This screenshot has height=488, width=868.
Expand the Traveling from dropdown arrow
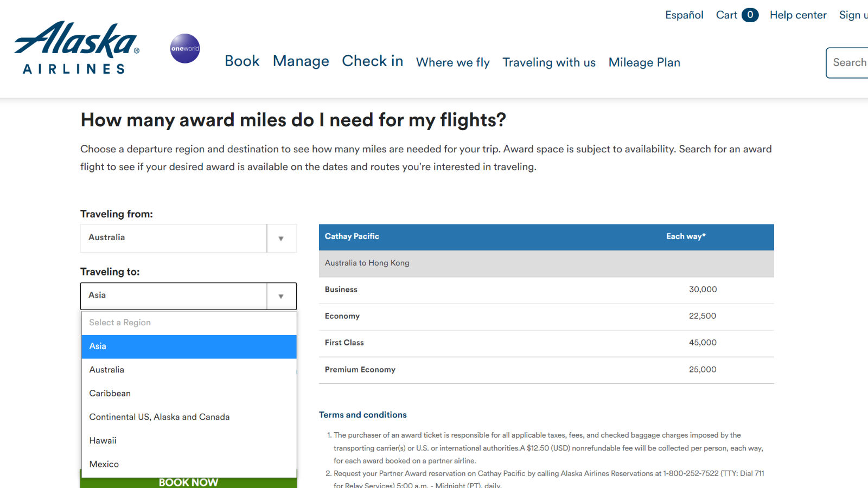(281, 238)
